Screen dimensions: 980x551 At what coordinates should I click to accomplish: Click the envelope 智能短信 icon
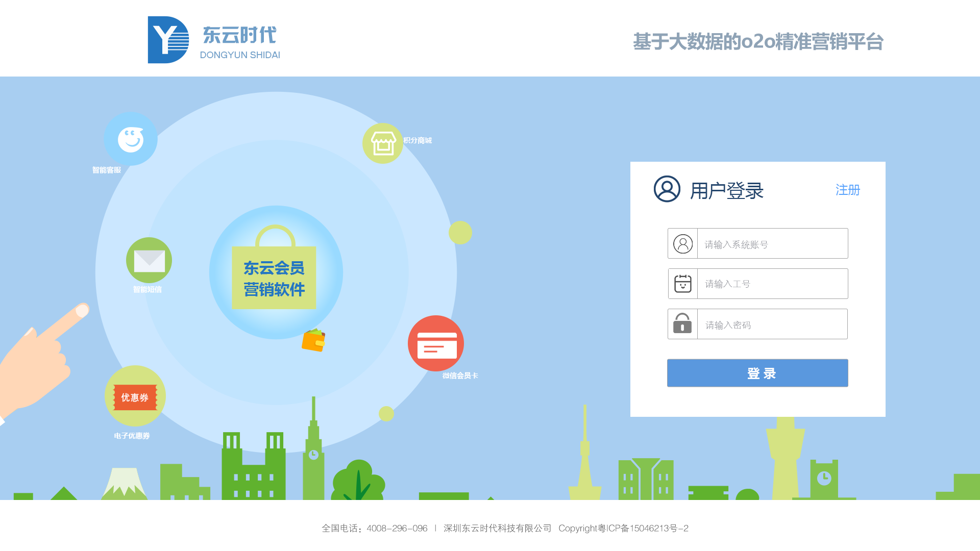point(149,260)
